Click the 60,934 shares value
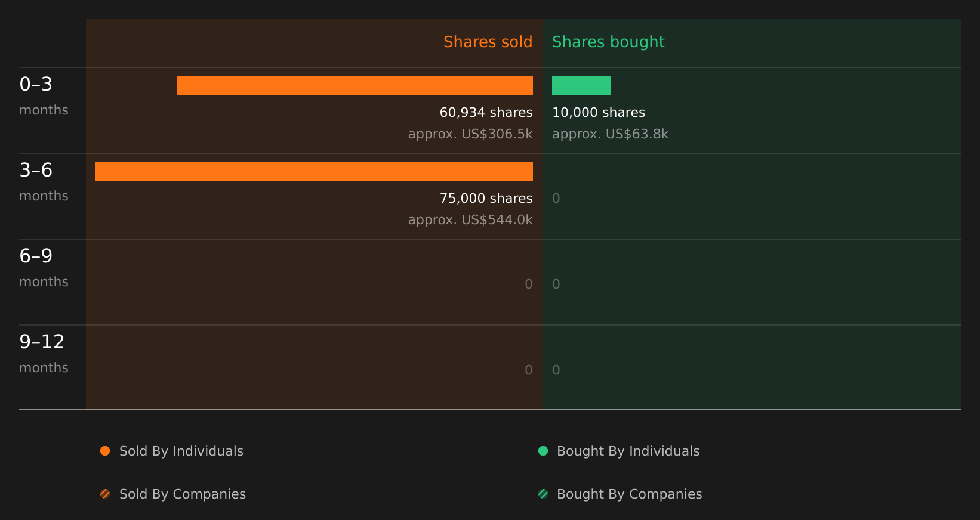This screenshot has height=520, width=980. 486,113
